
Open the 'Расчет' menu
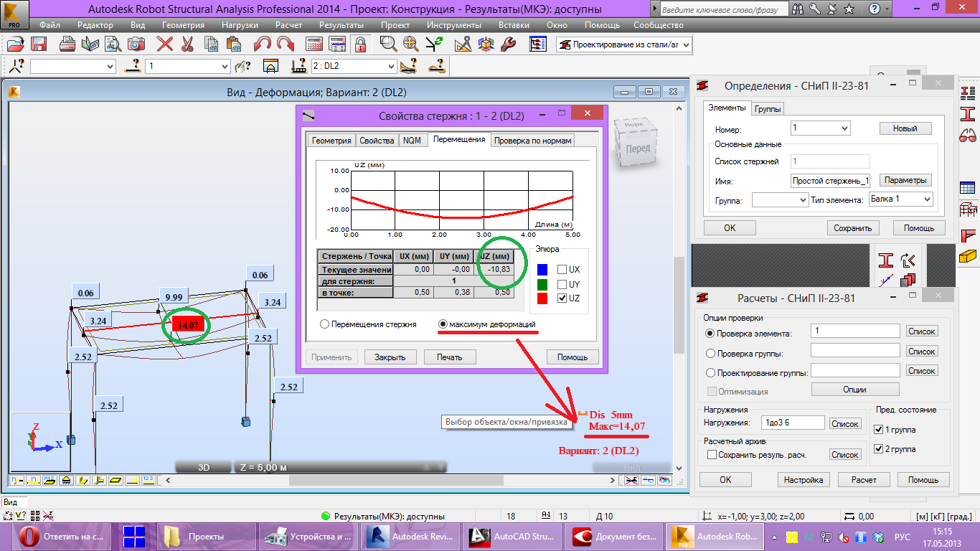[x=288, y=24]
